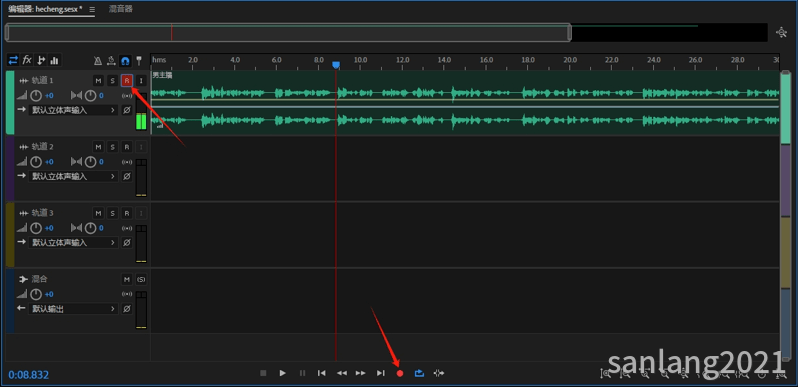Viewport: 798px width, 387px height.
Task: Select the 男主播 audio clip on 轨道 1
Action: 465,103
